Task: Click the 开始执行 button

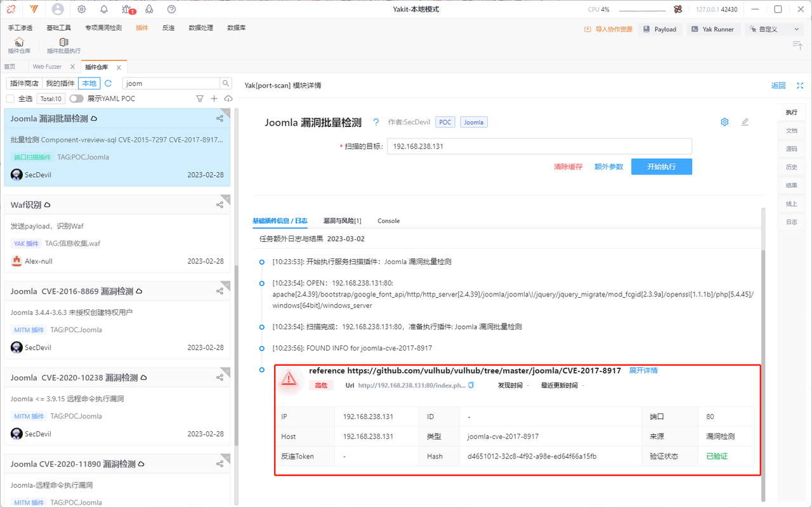Action: pos(662,166)
